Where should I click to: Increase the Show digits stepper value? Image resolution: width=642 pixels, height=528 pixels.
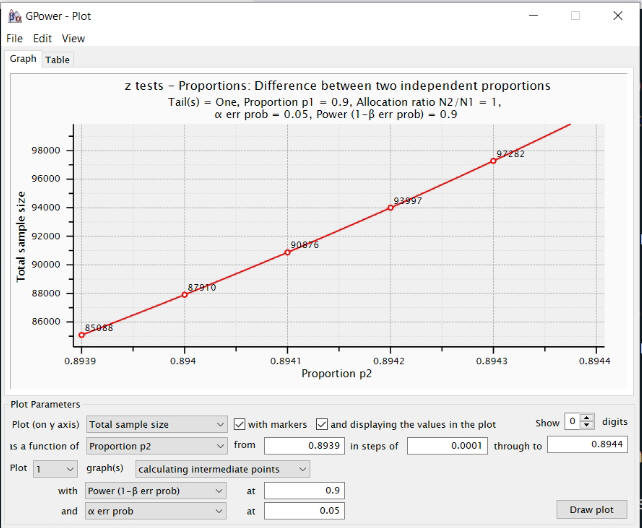click(588, 419)
